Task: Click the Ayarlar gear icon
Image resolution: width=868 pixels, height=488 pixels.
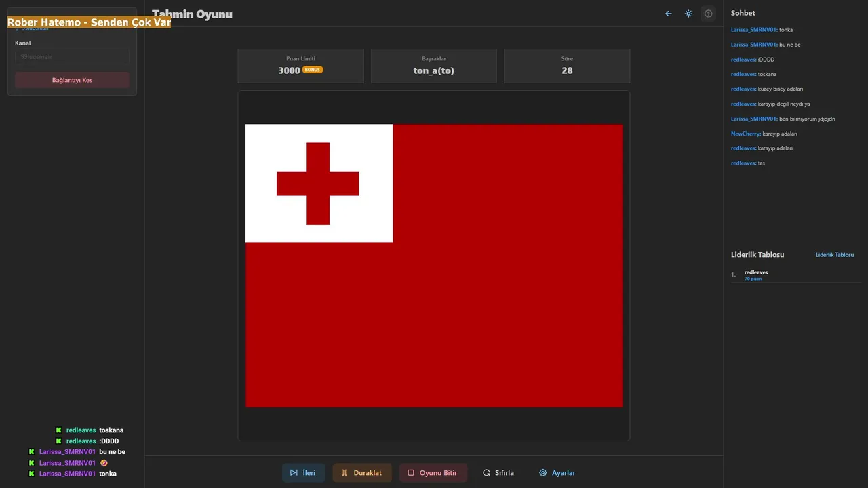Action: click(x=542, y=472)
